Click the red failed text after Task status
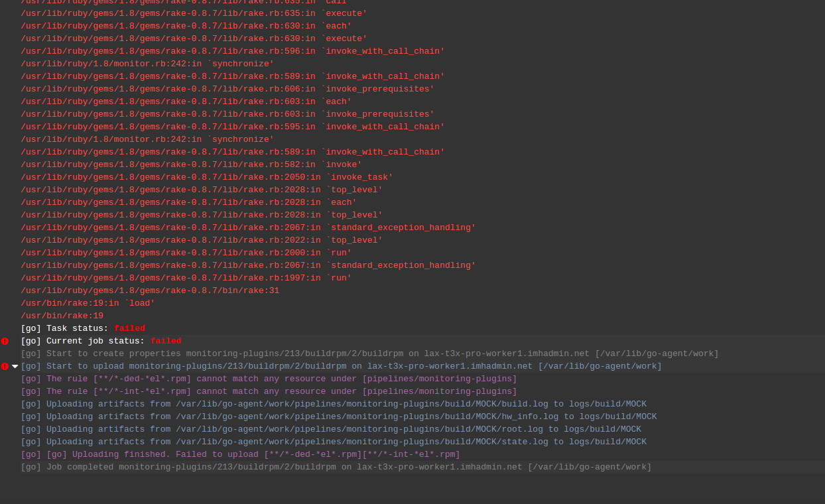 [x=129, y=328]
